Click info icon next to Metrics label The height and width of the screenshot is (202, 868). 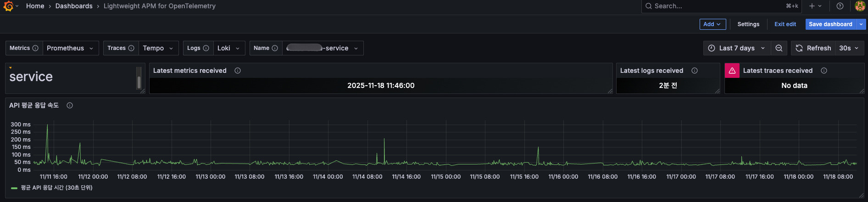35,48
